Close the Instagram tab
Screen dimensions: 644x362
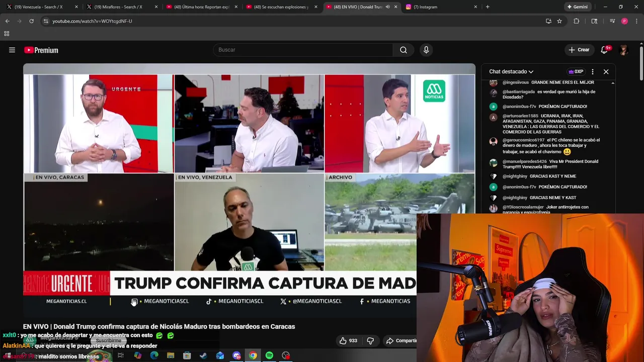coord(475,7)
